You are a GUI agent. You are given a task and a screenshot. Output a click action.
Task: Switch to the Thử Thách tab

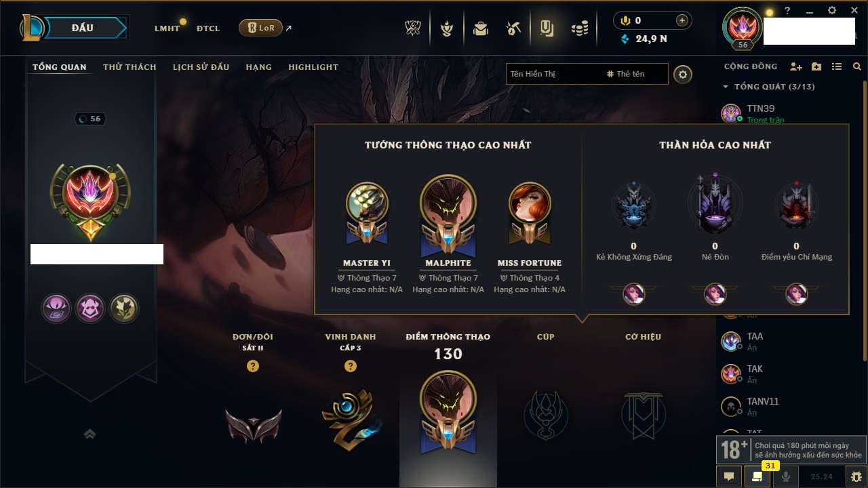(x=130, y=67)
